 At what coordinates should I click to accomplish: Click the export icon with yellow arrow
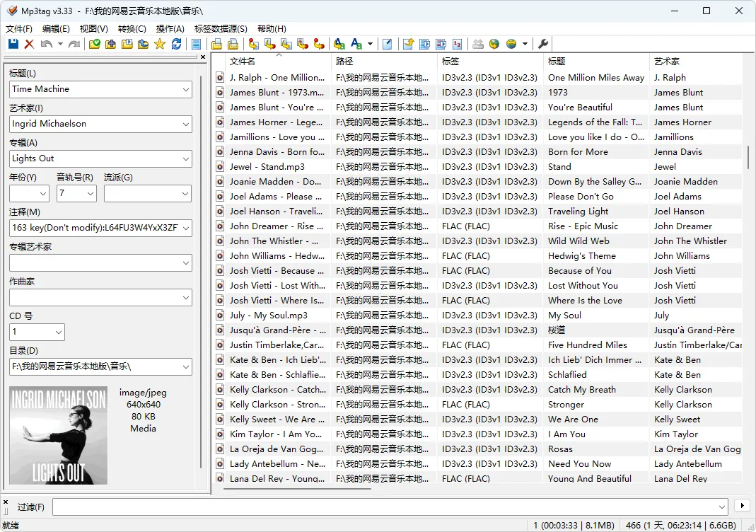pos(408,45)
